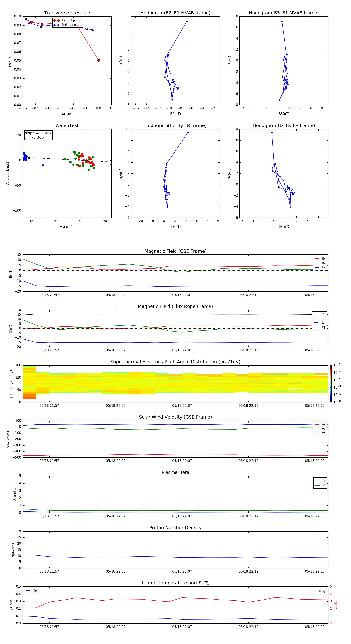The width and height of the screenshot is (351, 644).
Task: Click the '1st half path' legend entry
Action: point(67,20)
